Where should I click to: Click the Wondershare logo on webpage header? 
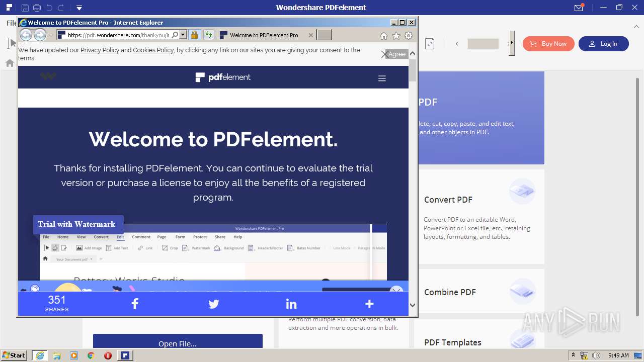48,76
